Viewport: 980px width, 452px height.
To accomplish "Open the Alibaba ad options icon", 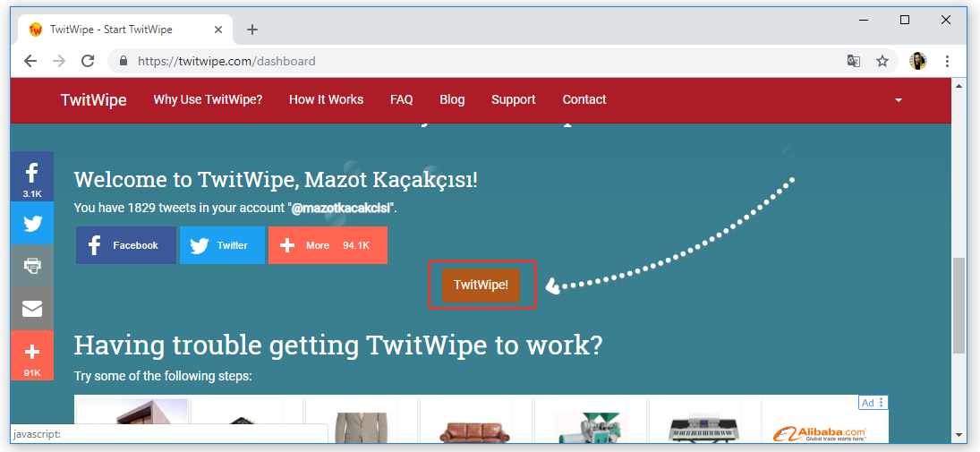I will (x=882, y=403).
